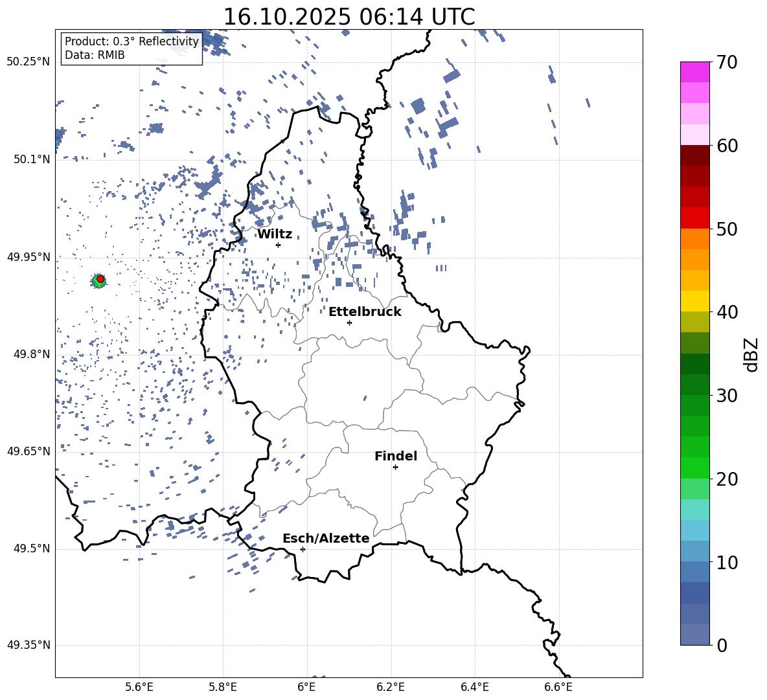The image size is (767, 700).
Task: Click the Esch/Alzette station cross marker
Action: (303, 549)
